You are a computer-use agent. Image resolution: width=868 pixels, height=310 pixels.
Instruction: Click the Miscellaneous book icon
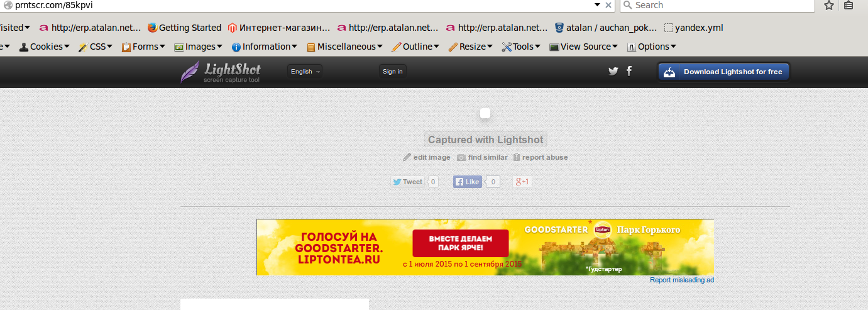click(x=311, y=47)
